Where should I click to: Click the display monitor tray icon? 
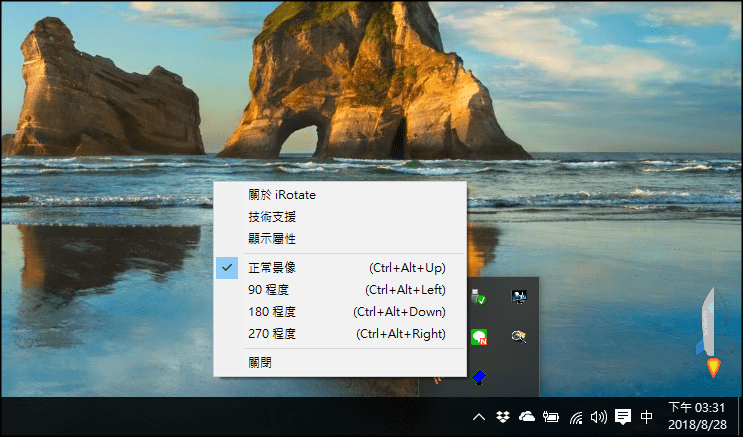pos(519,297)
